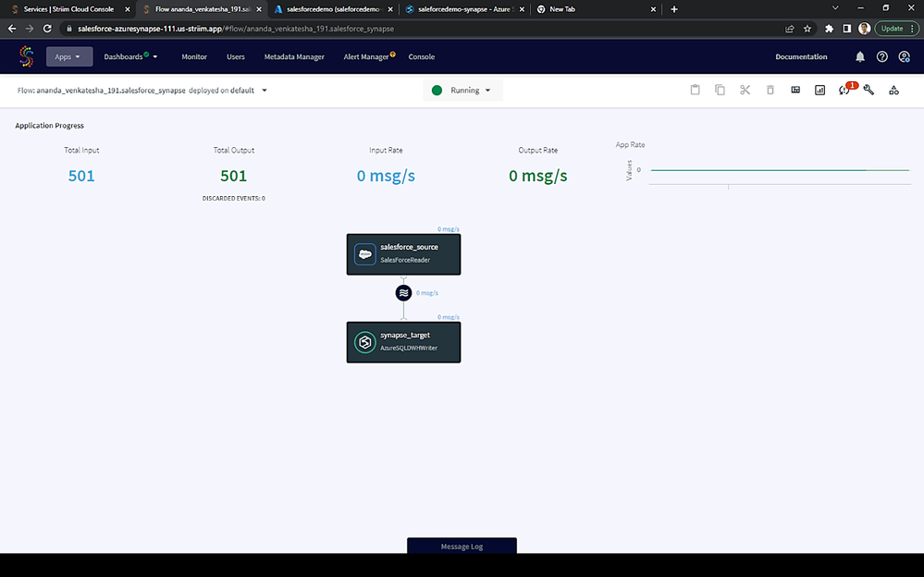Open the help question mark icon
Screen dimensions: 924x577
tap(881, 56)
